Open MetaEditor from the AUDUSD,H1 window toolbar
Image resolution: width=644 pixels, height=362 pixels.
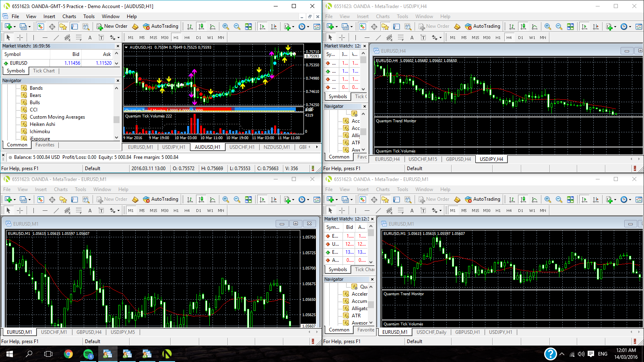(135, 27)
